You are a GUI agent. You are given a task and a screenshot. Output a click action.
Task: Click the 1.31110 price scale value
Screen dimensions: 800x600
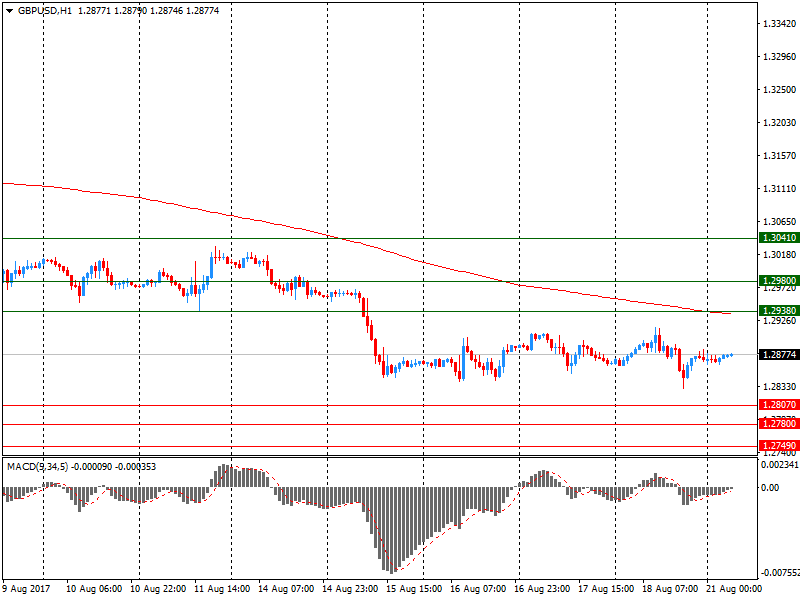click(x=780, y=189)
